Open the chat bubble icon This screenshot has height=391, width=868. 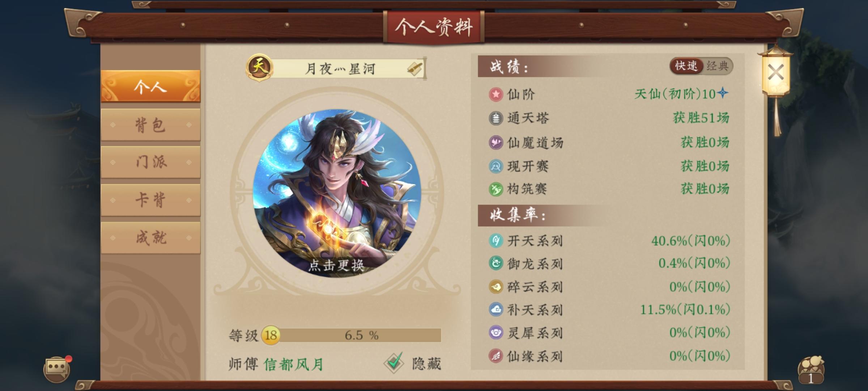pyautogui.click(x=57, y=369)
